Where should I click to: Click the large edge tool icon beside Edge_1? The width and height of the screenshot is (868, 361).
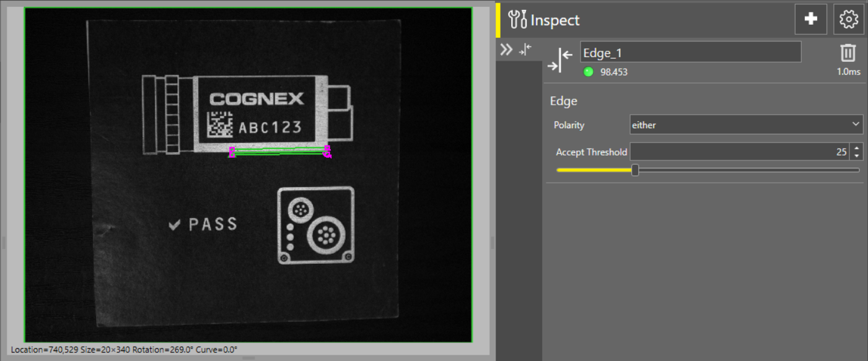tap(560, 59)
